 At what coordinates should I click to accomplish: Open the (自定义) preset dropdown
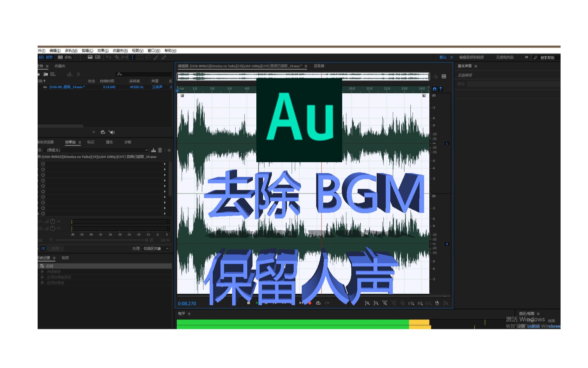(x=97, y=150)
